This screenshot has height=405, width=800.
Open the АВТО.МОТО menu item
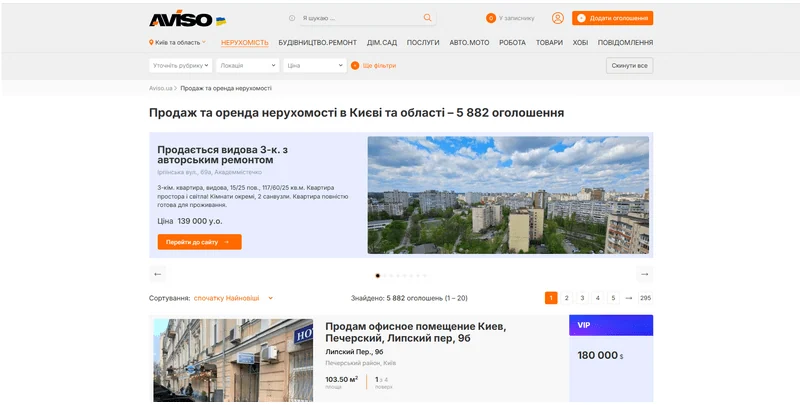tap(469, 43)
